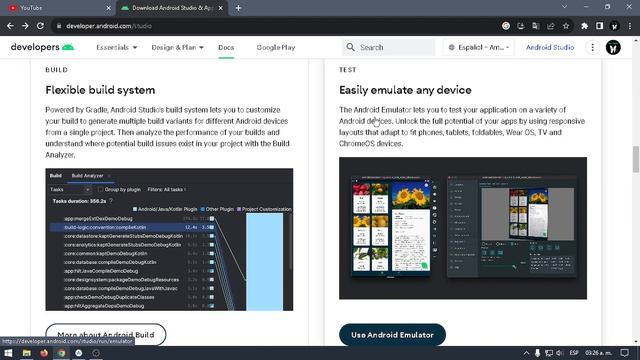Open the Extensions puzzle icon
Viewport: 640px width, 360px height.
click(x=584, y=26)
